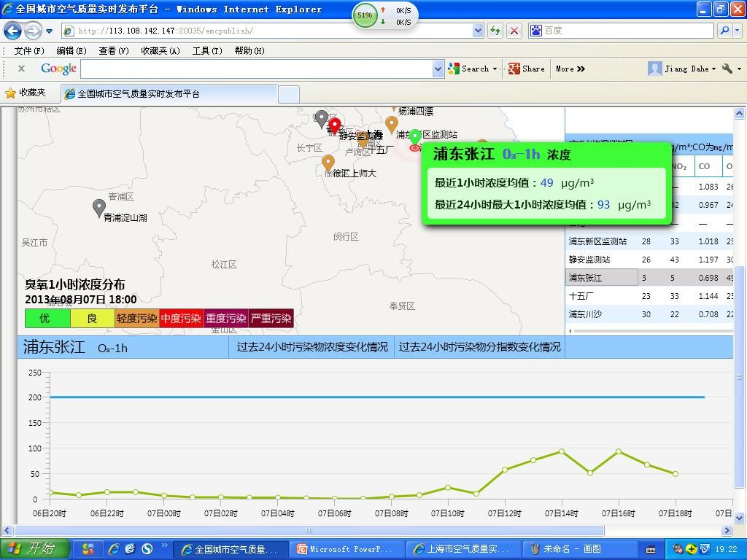The height and width of the screenshot is (560, 747).
Task: Select the red 静安监测站 map marker
Action: point(335,126)
